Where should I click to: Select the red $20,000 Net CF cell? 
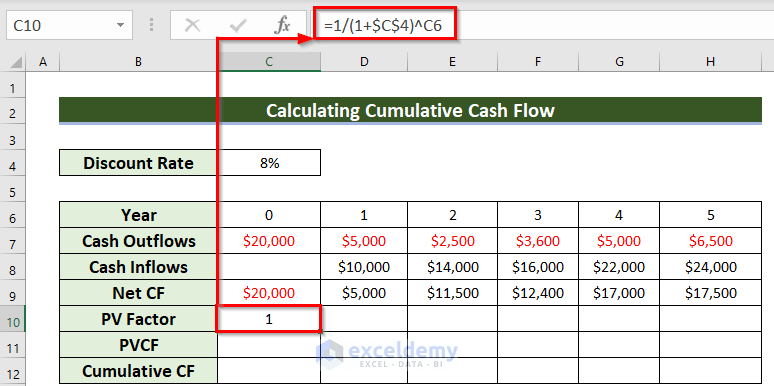pyautogui.click(x=269, y=293)
